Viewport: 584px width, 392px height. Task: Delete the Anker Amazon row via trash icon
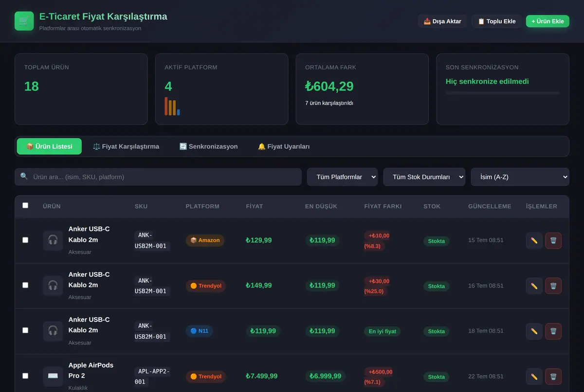pos(553,240)
